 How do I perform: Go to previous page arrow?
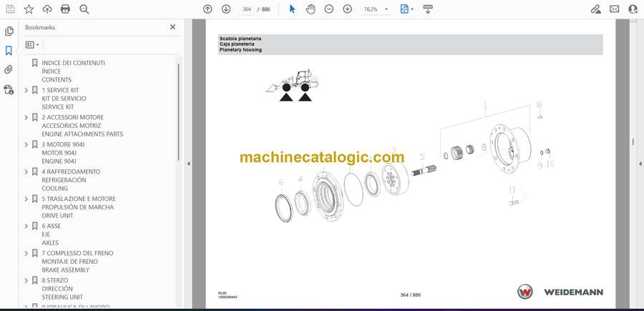(x=208, y=9)
